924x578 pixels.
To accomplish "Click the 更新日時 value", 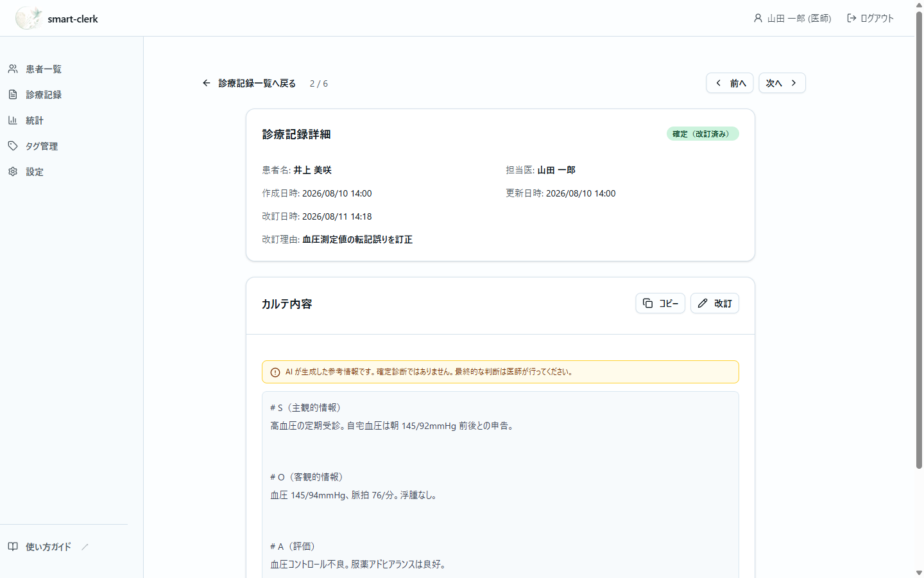I will [581, 193].
